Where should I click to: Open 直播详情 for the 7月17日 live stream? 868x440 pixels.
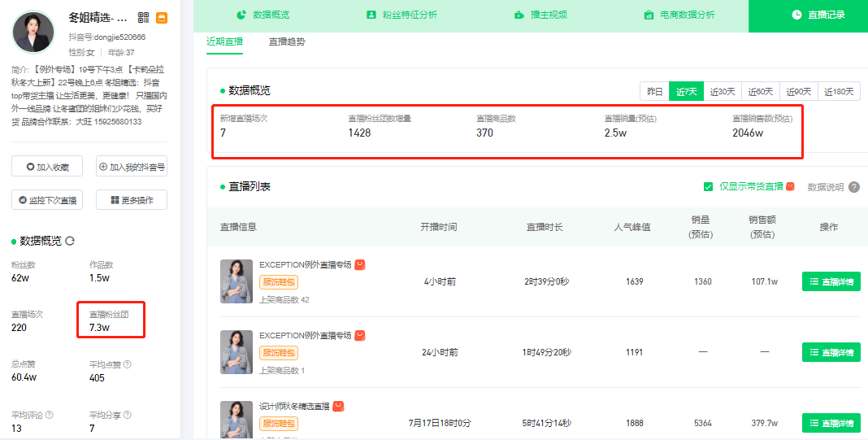831,424
